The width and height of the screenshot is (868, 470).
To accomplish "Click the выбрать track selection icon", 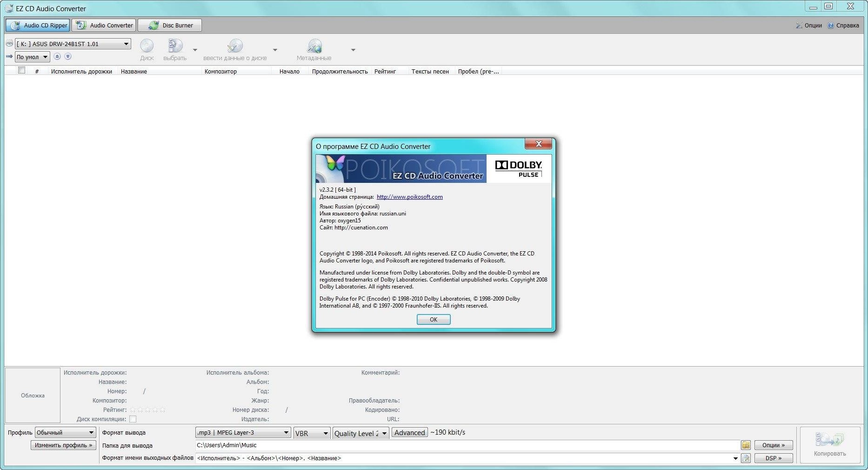I will coord(175,50).
